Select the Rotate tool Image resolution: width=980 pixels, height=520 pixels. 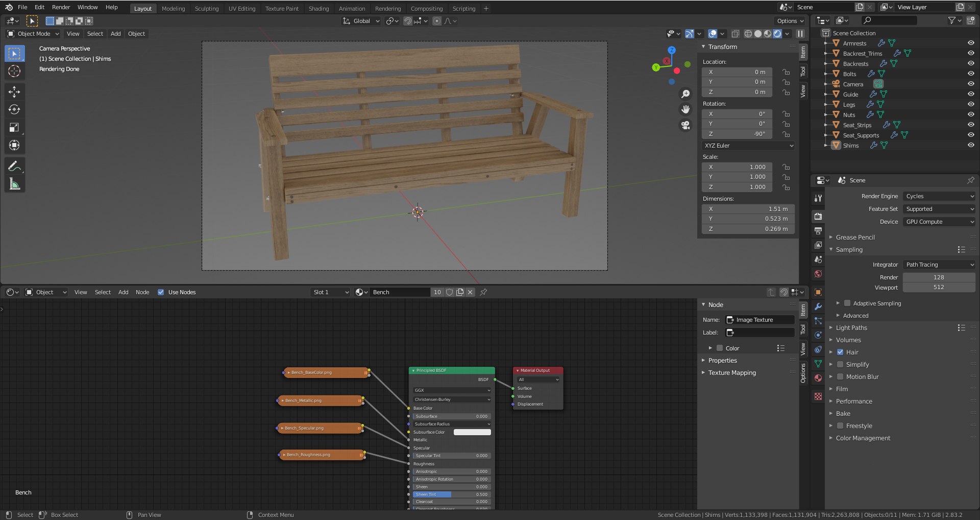14,109
